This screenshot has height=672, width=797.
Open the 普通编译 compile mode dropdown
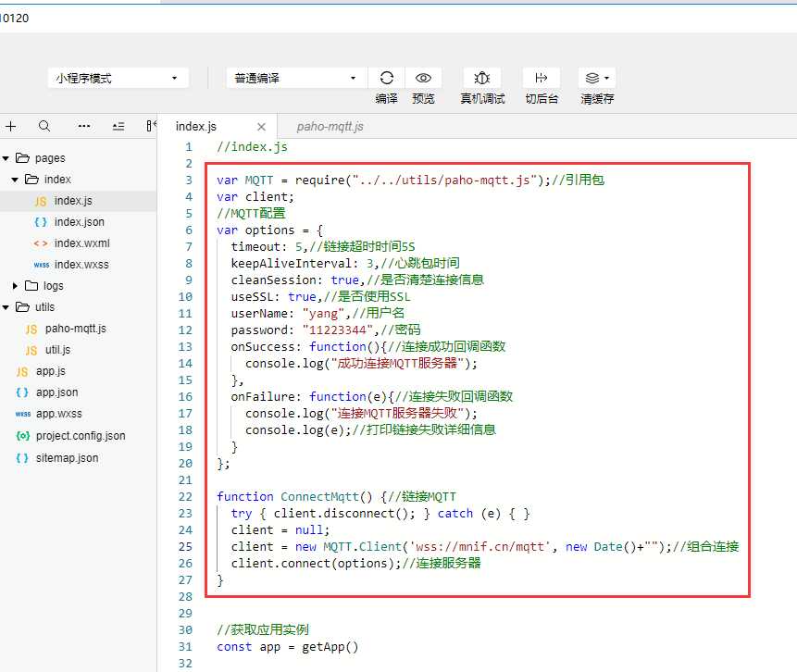[x=296, y=78]
